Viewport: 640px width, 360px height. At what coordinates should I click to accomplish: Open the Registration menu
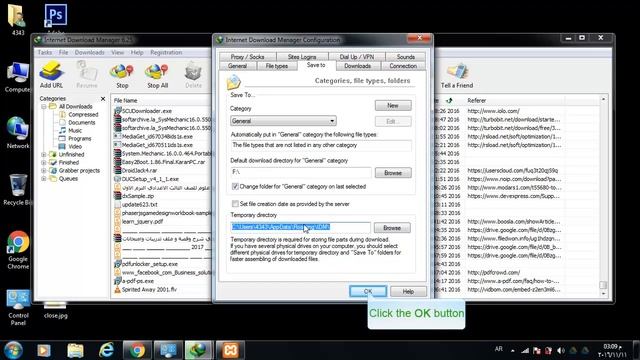pos(166,53)
